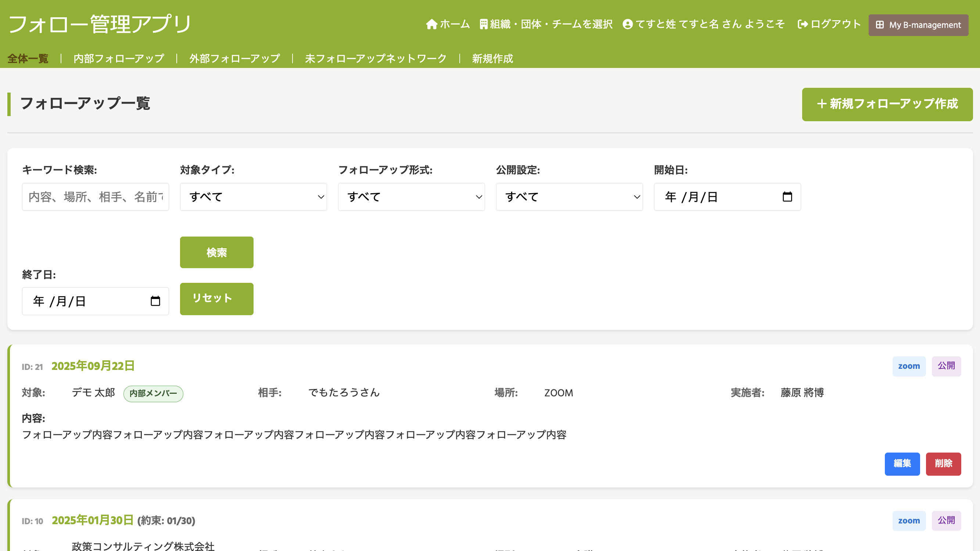980x551 pixels.
Task: Open the My B-management button
Action: click(918, 25)
